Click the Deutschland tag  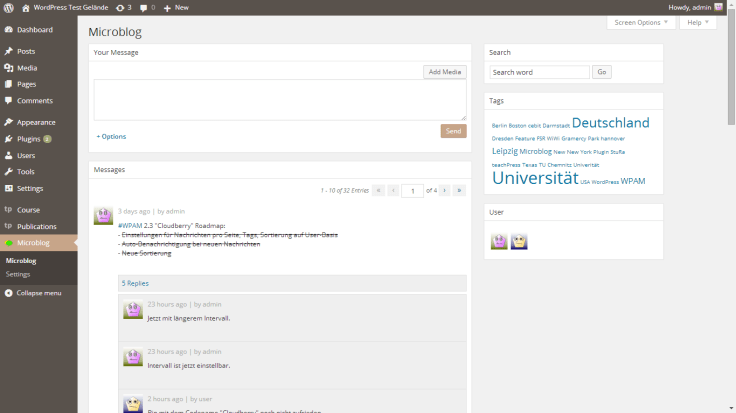point(611,123)
